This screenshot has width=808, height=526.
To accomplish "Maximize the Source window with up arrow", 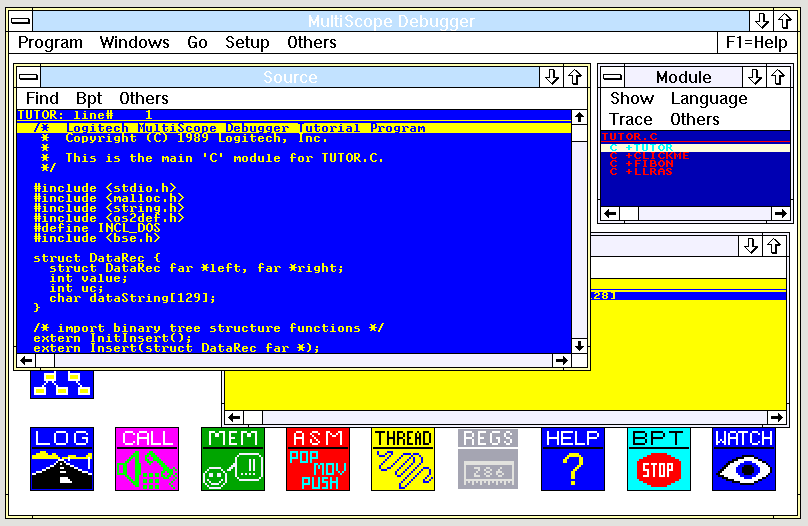I will 576,77.
